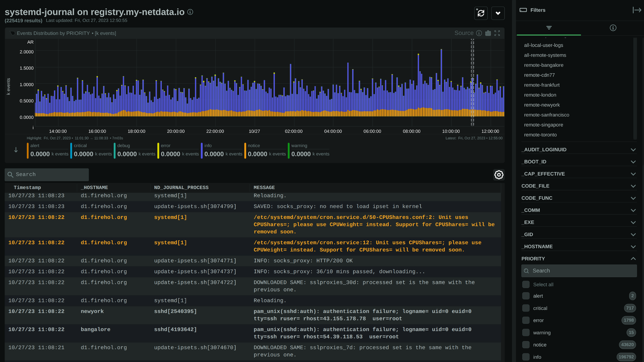Viewport: 644px width, 362px height.
Task: Open the table settings gear icon
Action: [499, 175]
